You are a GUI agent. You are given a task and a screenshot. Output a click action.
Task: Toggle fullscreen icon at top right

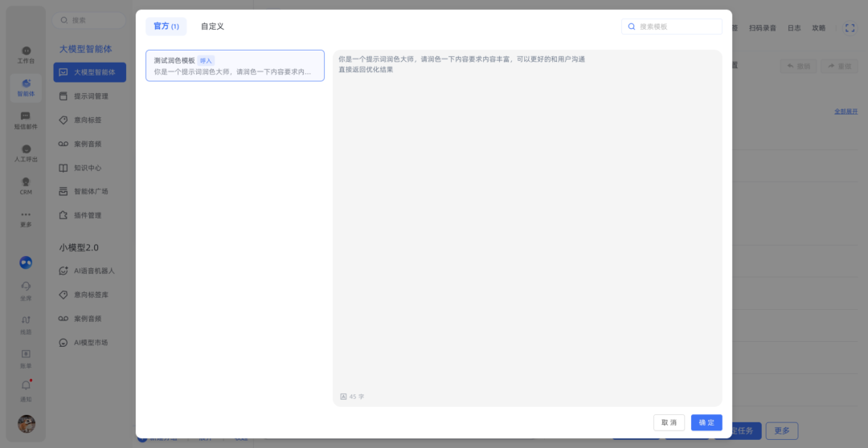850,27
